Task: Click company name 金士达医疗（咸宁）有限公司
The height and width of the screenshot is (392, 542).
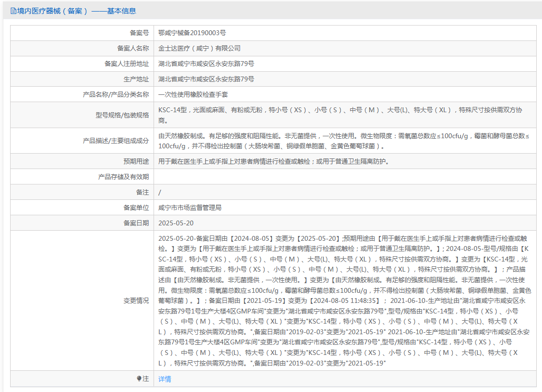Action: click(199, 48)
